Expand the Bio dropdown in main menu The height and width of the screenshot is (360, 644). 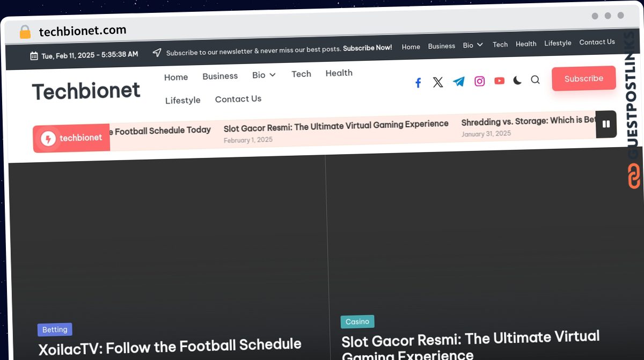[x=264, y=75]
